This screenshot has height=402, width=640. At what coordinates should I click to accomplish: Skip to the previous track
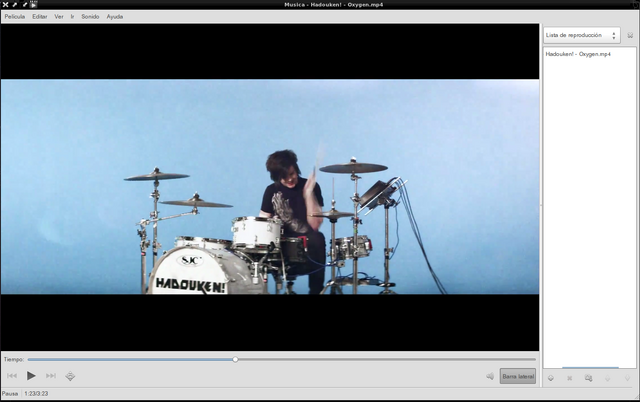12,375
